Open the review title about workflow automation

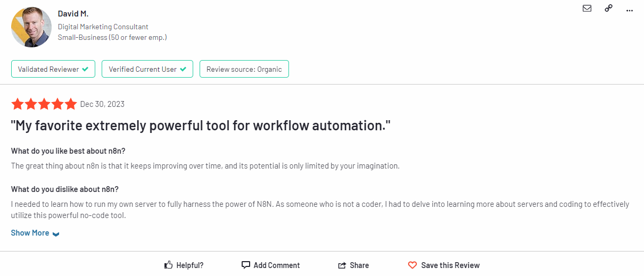(201, 126)
